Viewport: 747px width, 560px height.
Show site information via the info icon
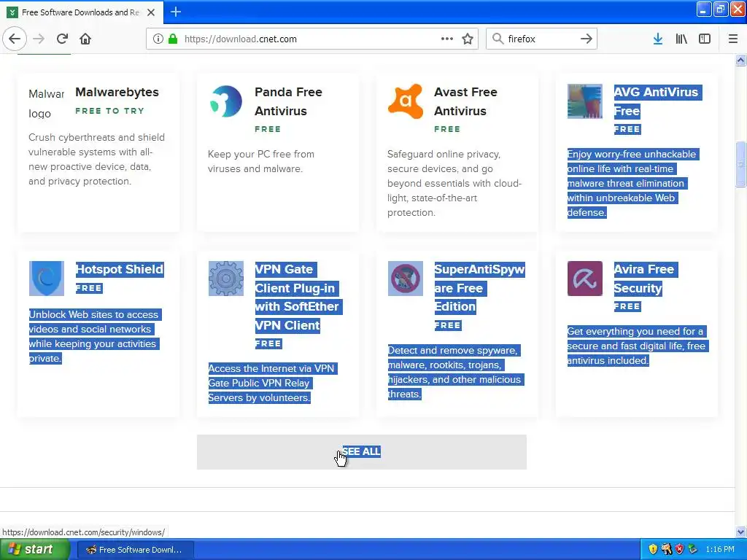tap(158, 39)
